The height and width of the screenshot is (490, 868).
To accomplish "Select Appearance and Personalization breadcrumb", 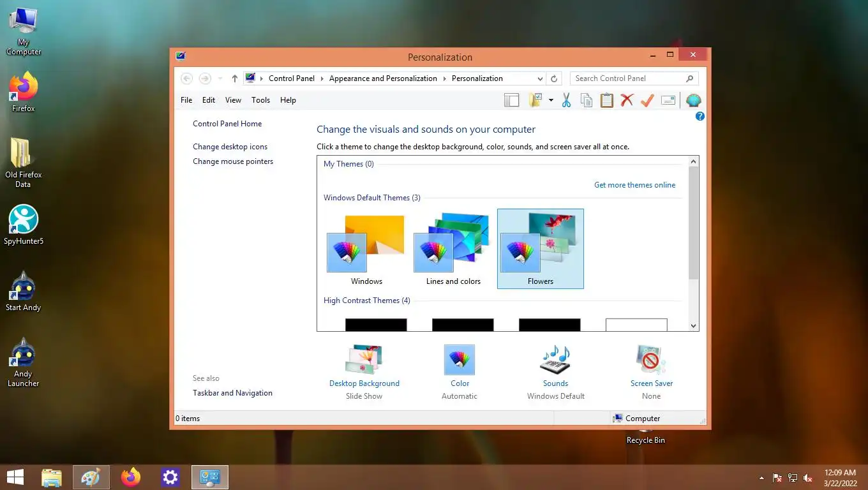I will 383,78.
